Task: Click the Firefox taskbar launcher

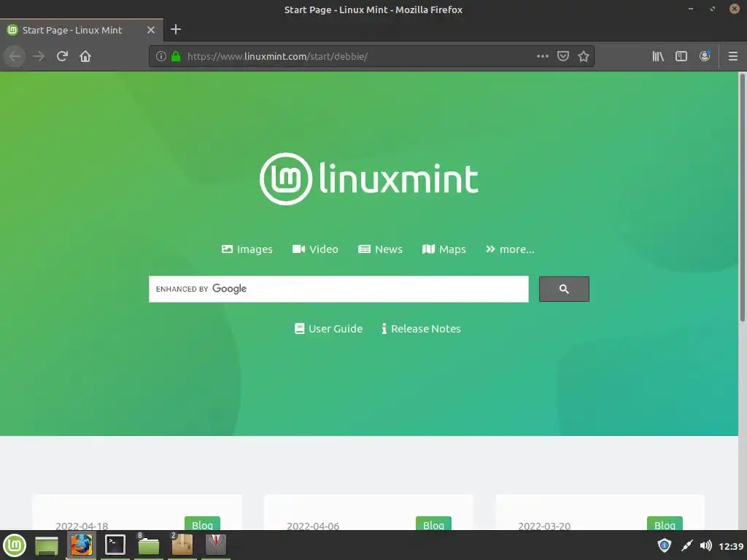Action: [82, 545]
